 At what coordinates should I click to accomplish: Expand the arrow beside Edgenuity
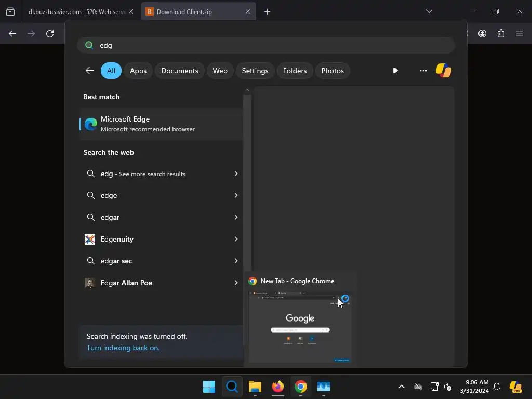[x=236, y=239]
